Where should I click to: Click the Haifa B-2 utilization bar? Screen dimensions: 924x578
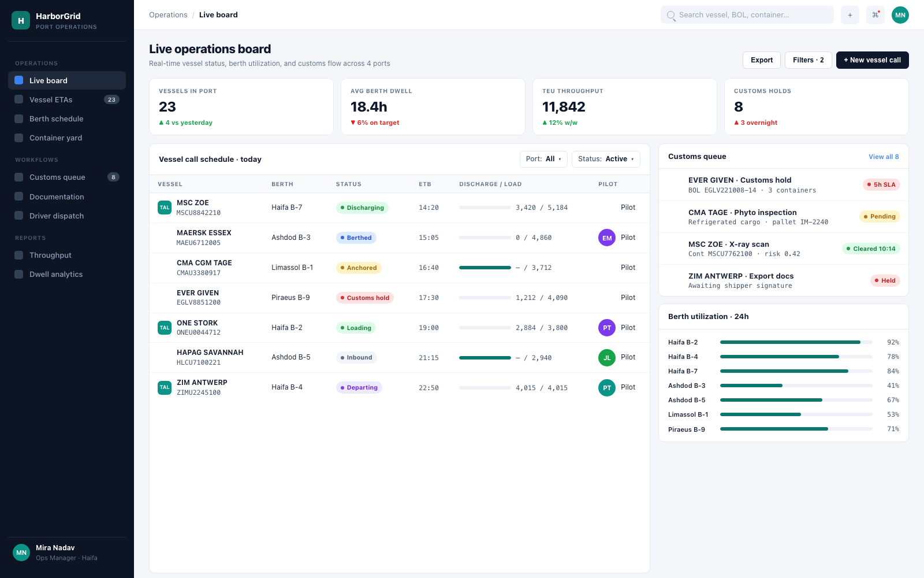point(796,342)
